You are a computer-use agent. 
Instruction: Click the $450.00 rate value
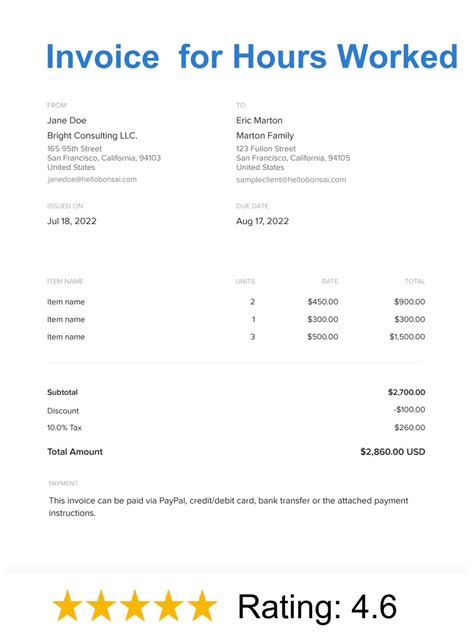[x=323, y=302]
